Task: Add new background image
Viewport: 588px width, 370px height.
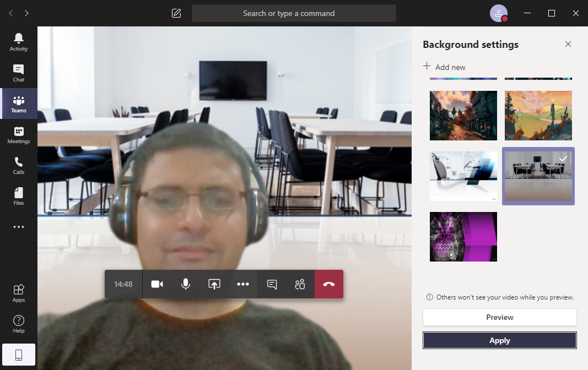Action: click(x=444, y=67)
